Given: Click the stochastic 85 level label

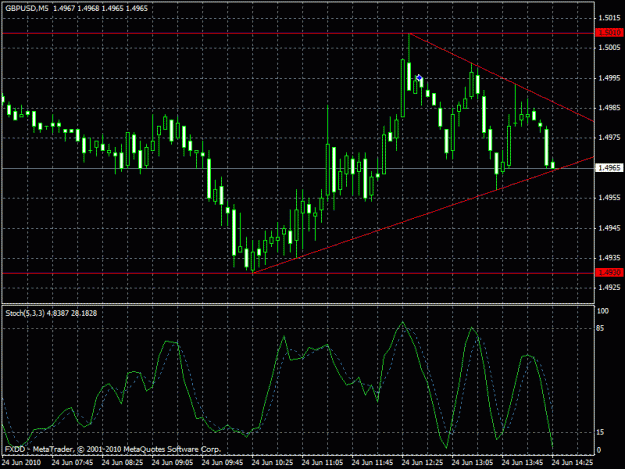Looking at the screenshot, I should coord(601,328).
